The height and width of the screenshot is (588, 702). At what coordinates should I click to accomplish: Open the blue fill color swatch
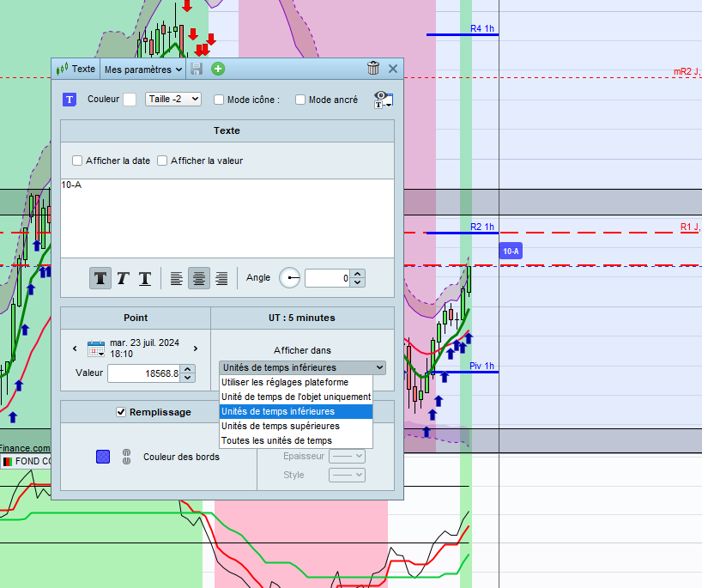(103, 457)
